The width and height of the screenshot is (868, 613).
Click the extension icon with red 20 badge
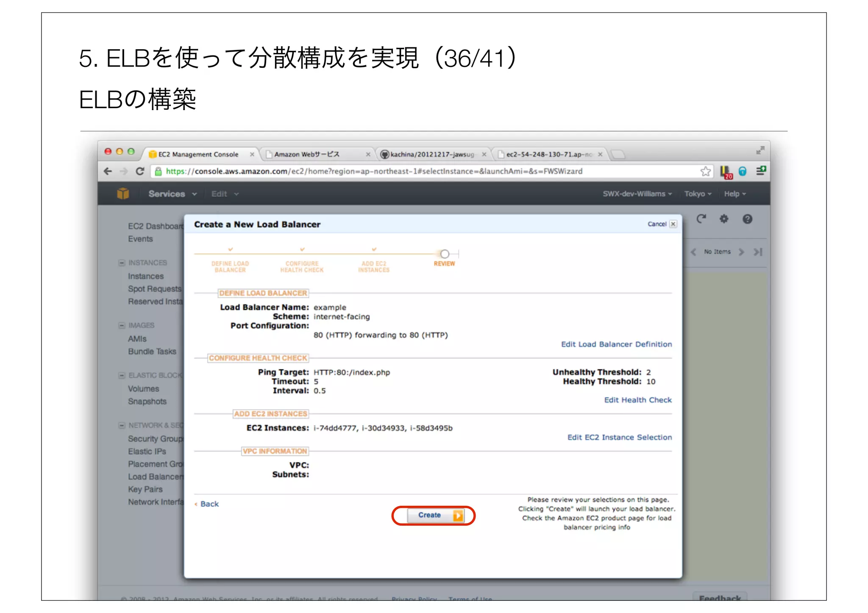(726, 172)
